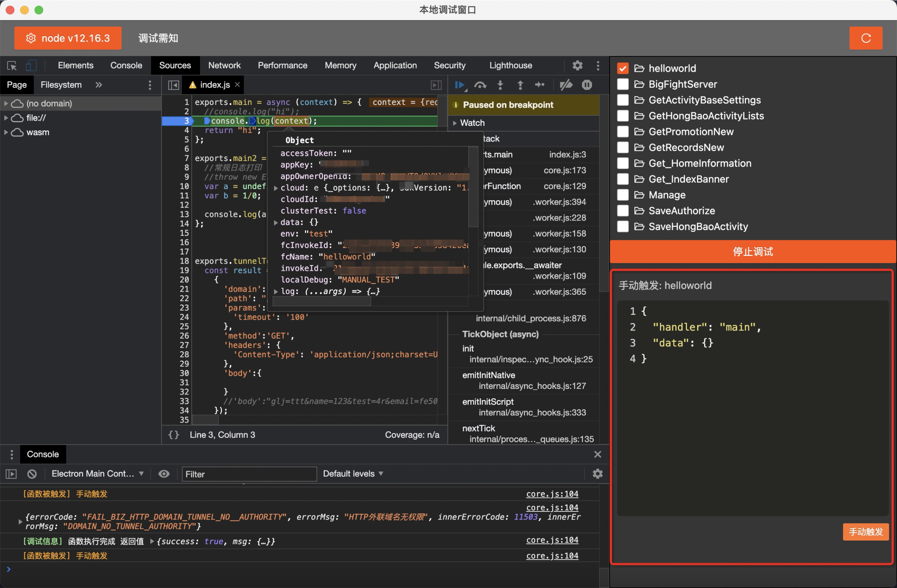Open the Electron Main Context dropdown
The height and width of the screenshot is (588, 897).
(98, 474)
